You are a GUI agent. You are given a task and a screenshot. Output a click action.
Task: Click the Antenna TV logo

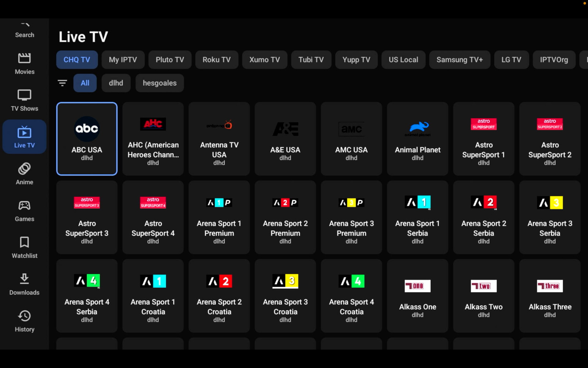pyautogui.click(x=219, y=125)
